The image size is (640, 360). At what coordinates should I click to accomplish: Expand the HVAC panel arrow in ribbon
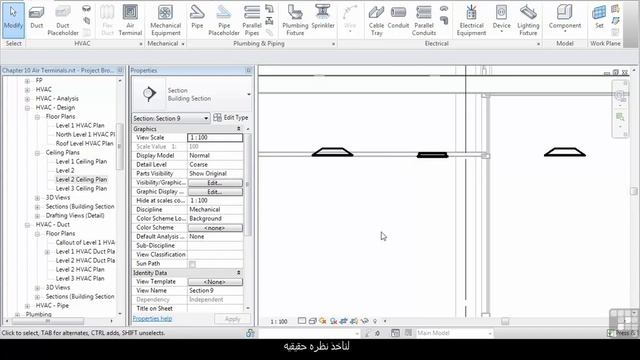pos(141,44)
